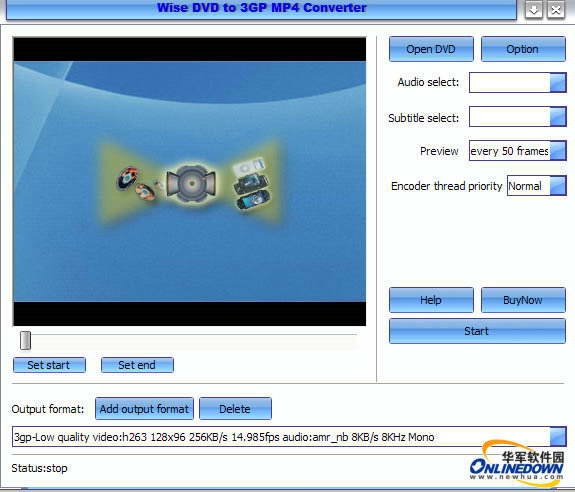575x492 pixels.
Task: Close the converter with the X icon
Action: 556,10
